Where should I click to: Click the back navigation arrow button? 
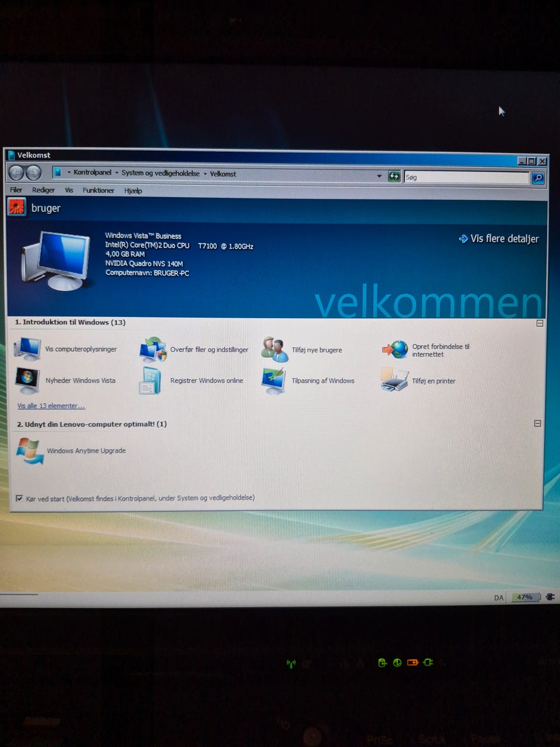tap(16, 172)
